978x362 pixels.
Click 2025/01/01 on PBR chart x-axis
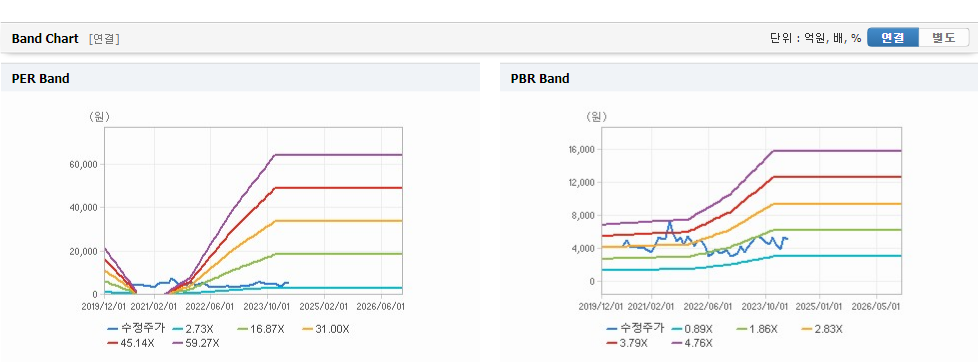(x=821, y=306)
